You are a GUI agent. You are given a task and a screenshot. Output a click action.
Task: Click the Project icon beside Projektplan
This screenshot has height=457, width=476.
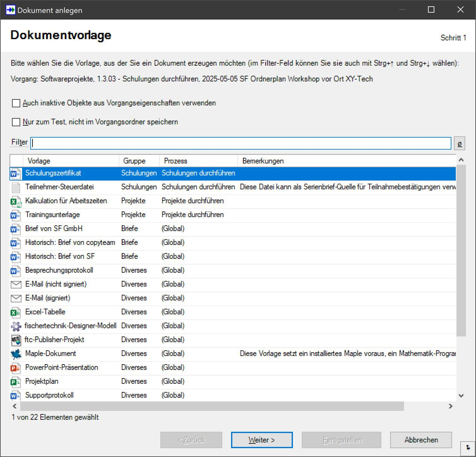point(15,382)
